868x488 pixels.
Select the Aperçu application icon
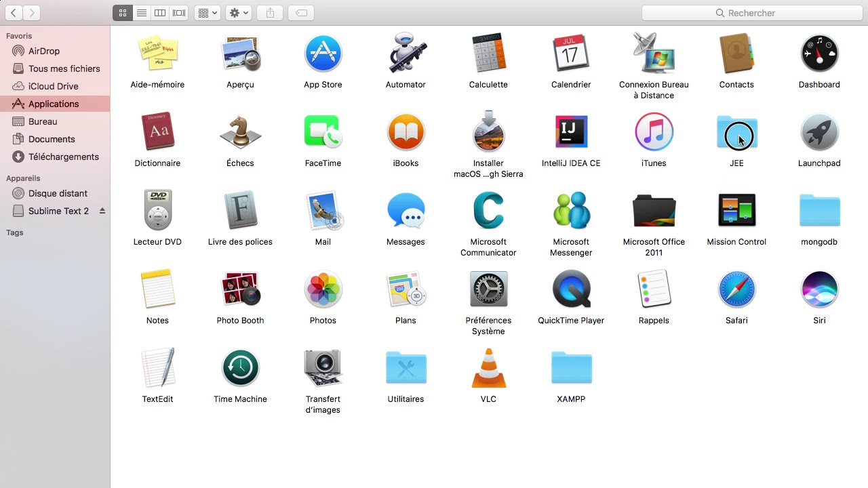(240, 54)
